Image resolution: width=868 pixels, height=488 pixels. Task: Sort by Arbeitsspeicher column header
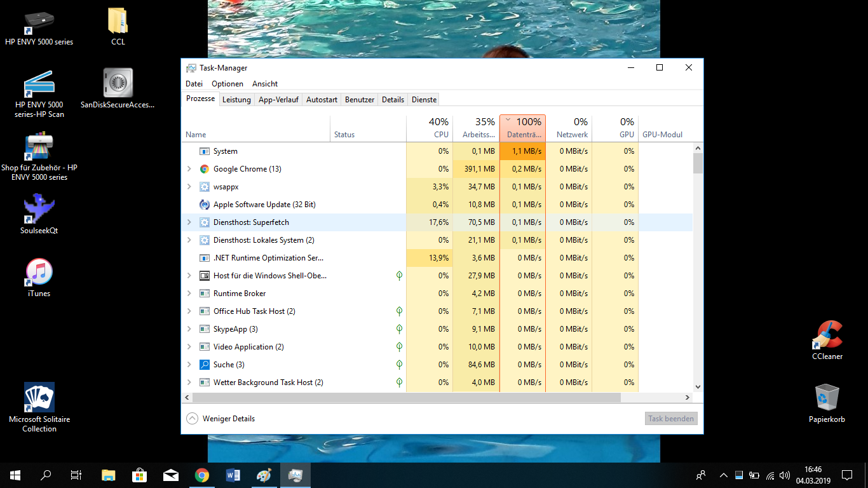coord(476,128)
